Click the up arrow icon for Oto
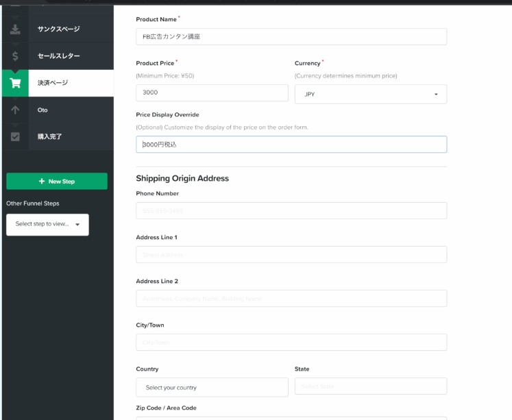Image resolution: width=512 pixels, height=420 pixels. tap(15, 110)
